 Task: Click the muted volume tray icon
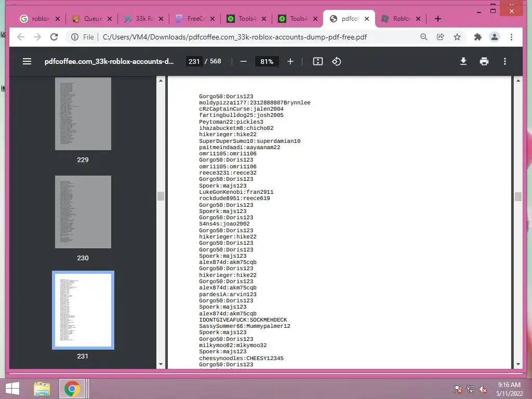[x=483, y=389]
